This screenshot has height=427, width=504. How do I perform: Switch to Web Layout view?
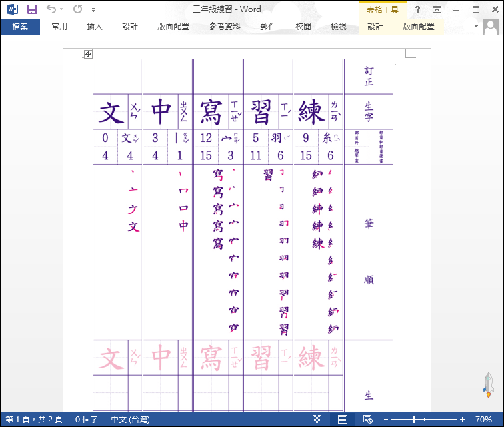coord(367,419)
